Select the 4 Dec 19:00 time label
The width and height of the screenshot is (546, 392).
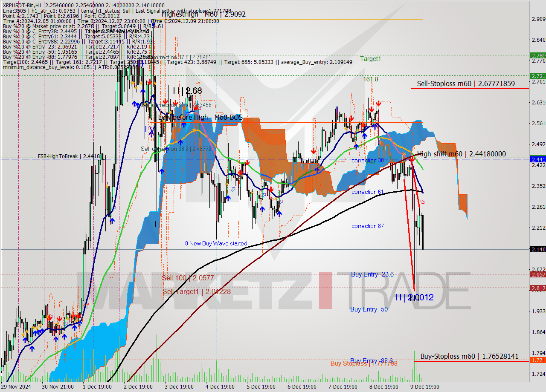click(x=220, y=387)
